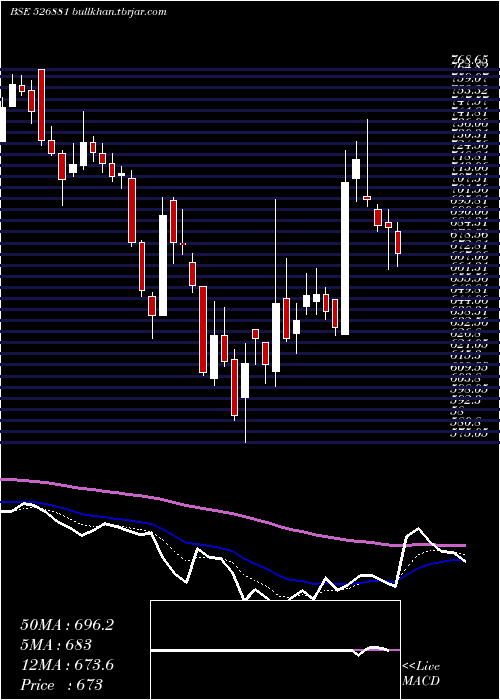Click the 609.55 price axis label

(469, 367)
